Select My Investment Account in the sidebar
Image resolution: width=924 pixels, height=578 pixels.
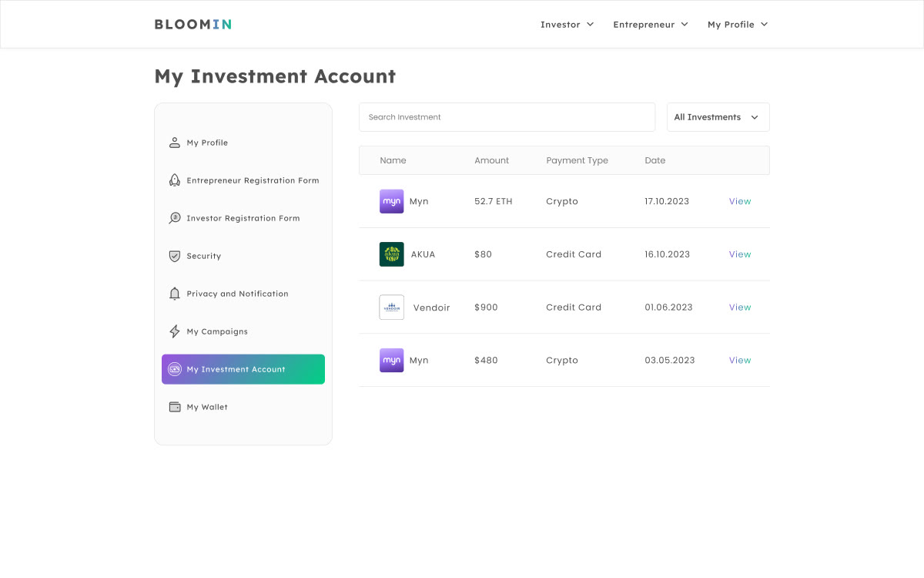(x=243, y=369)
